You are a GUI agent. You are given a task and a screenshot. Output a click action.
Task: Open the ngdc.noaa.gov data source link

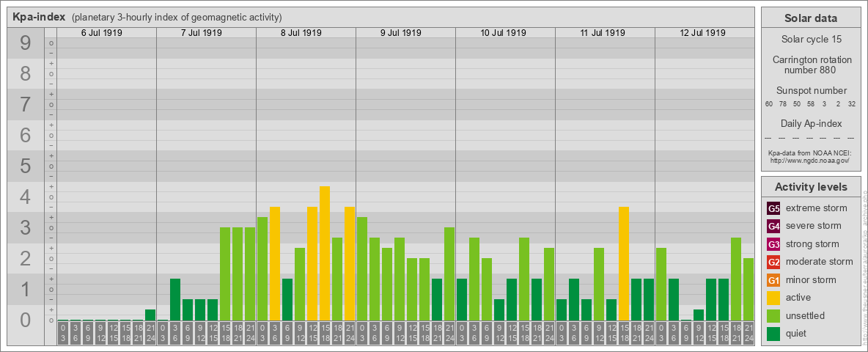click(x=810, y=160)
